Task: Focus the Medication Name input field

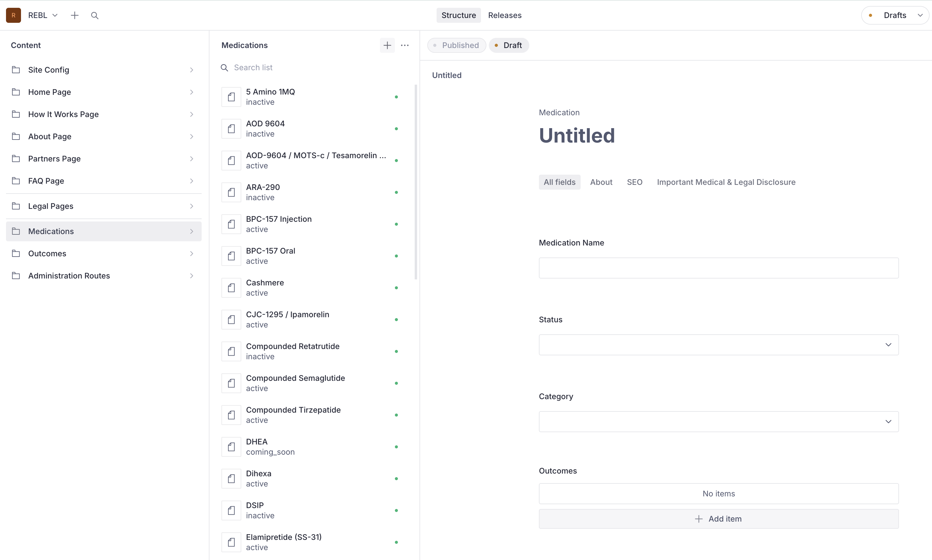Action: click(x=718, y=268)
